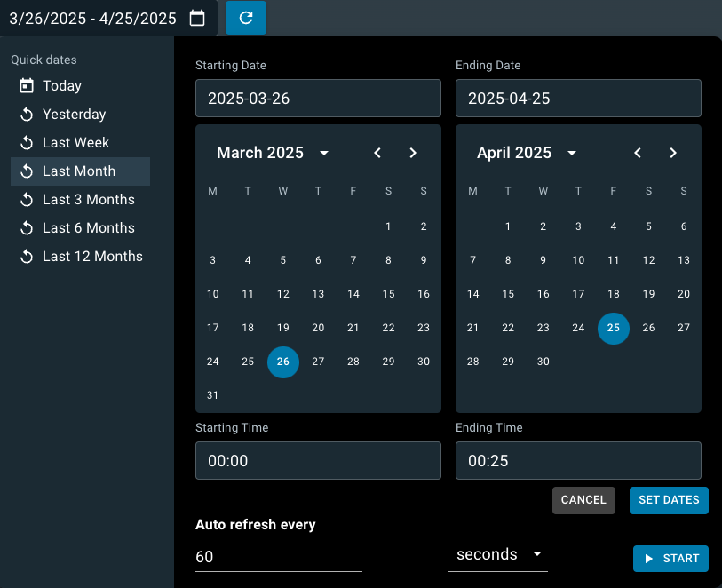Viewport: 722px width, 588px height.
Task: Click the play icon on the Start button
Action: pyautogui.click(x=648, y=558)
